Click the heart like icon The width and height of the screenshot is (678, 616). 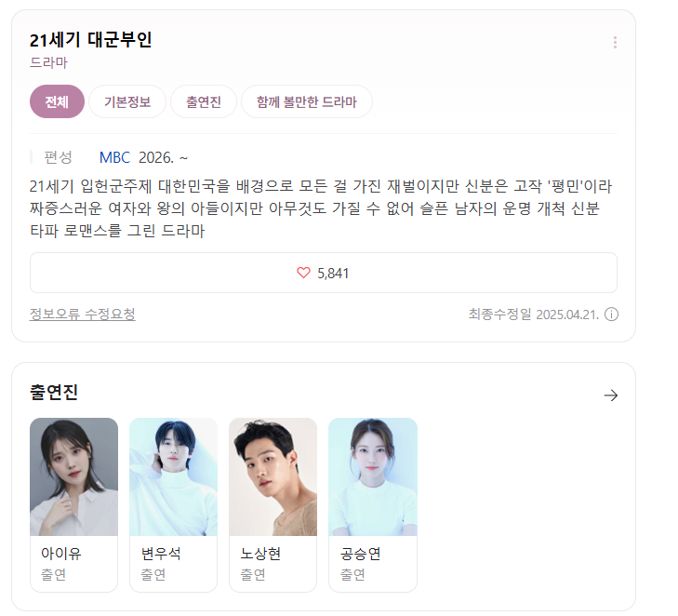tap(303, 273)
